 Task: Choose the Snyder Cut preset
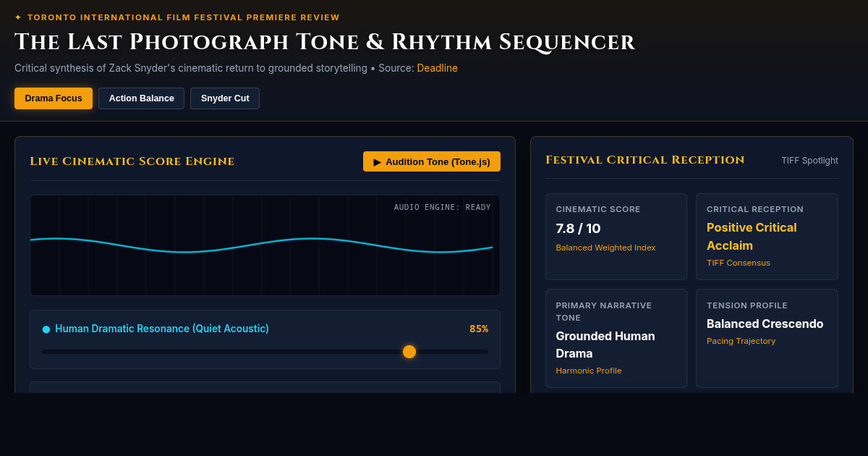(x=225, y=98)
